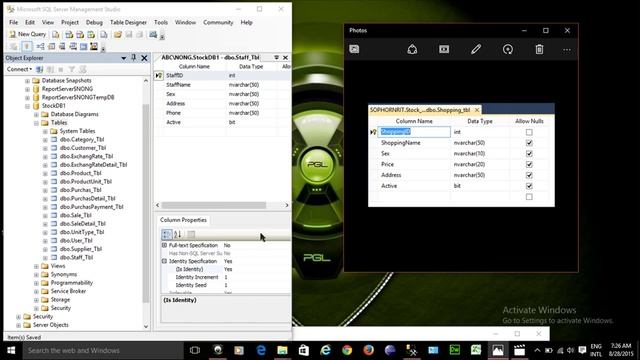Click the Slideshow icon in Photos toolbar
The height and width of the screenshot is (360, 640).
point(444,49)
